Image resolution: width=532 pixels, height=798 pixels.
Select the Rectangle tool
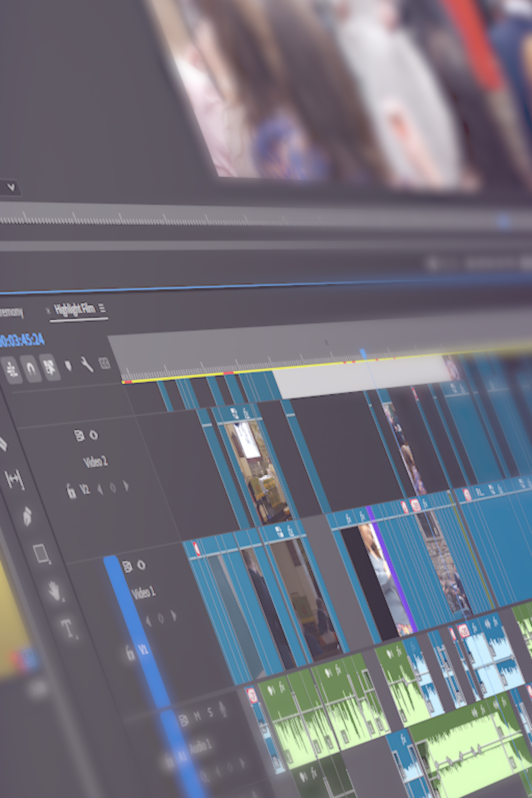42,554
